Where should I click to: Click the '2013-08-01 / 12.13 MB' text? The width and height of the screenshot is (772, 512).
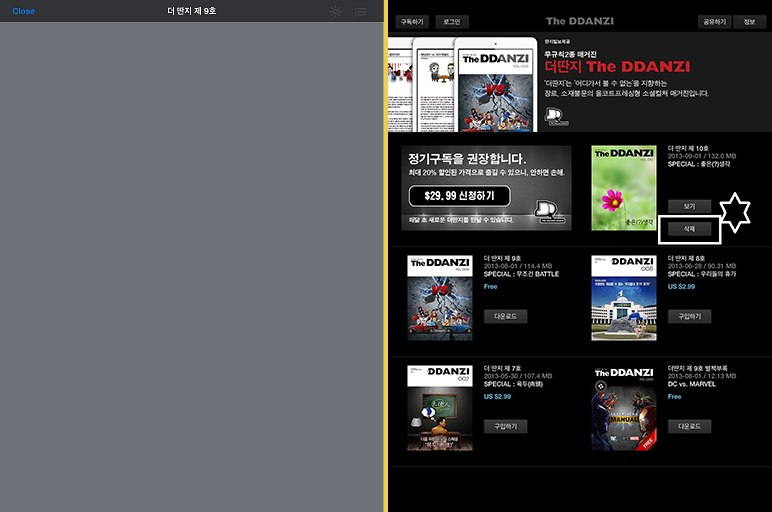(702, 376)
